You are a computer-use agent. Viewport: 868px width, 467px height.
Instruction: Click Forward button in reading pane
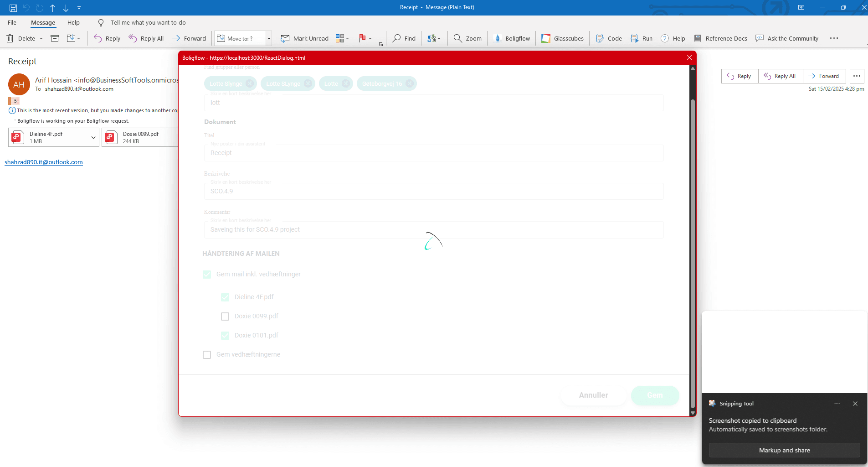pyautogui.click(x=824, y=76)
